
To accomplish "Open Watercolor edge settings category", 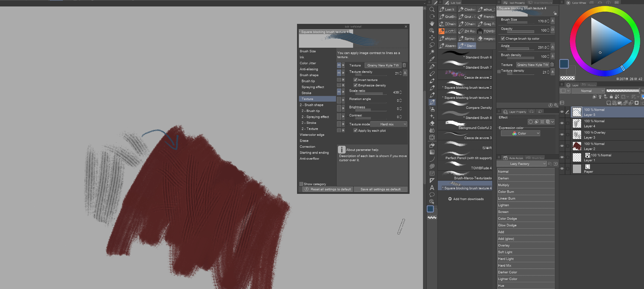I will coord(312,135).
